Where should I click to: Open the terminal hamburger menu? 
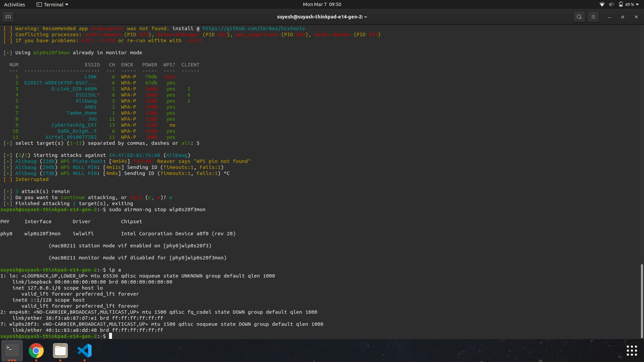[x=593, y=17]
